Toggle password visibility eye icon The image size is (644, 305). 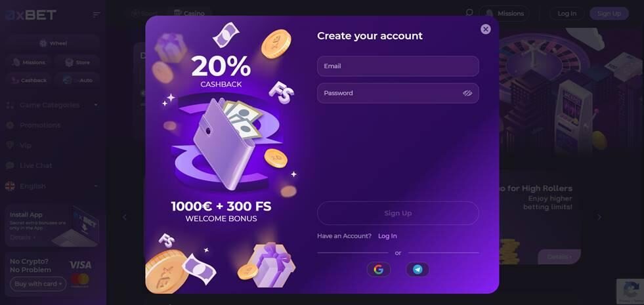tap(467, 93)
